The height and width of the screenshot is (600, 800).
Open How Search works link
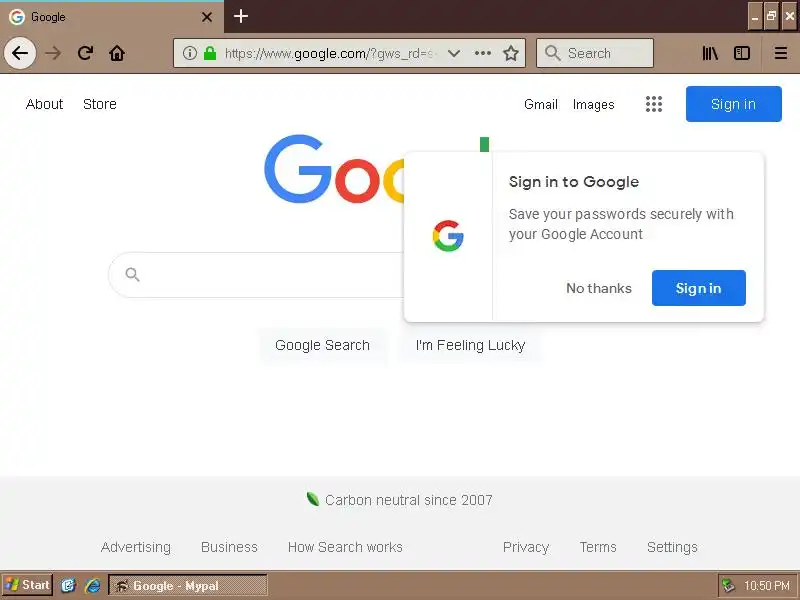click(x=345, y=547)
